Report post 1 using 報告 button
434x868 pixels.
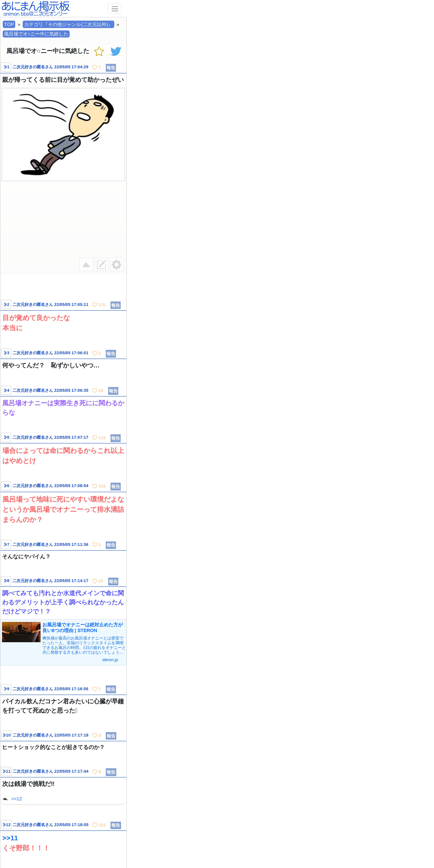click(x=111, y=68)
